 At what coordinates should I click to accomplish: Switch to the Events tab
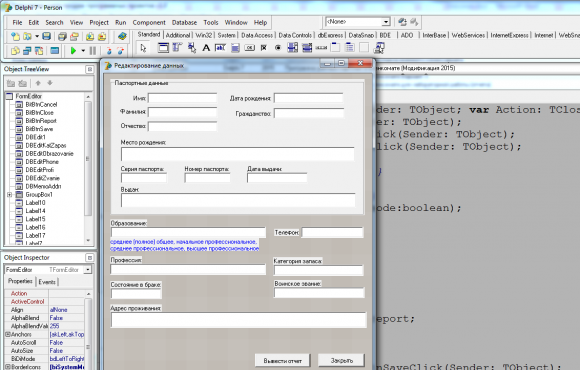pos(47,282)
